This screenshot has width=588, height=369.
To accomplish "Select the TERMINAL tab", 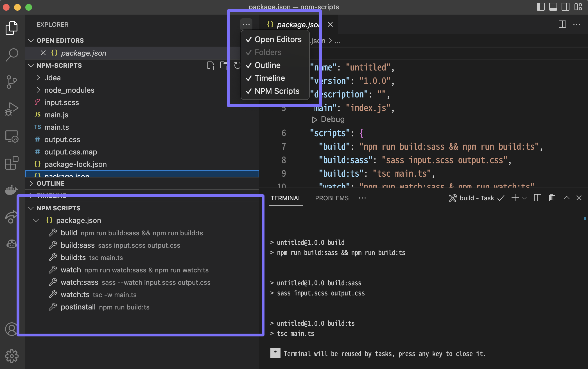I will (x=286, y=198).
